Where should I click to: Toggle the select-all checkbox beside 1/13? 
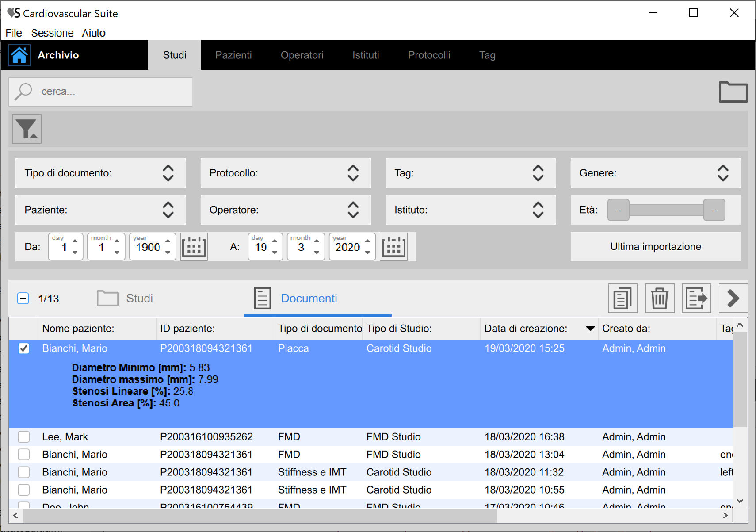(23, 299)
